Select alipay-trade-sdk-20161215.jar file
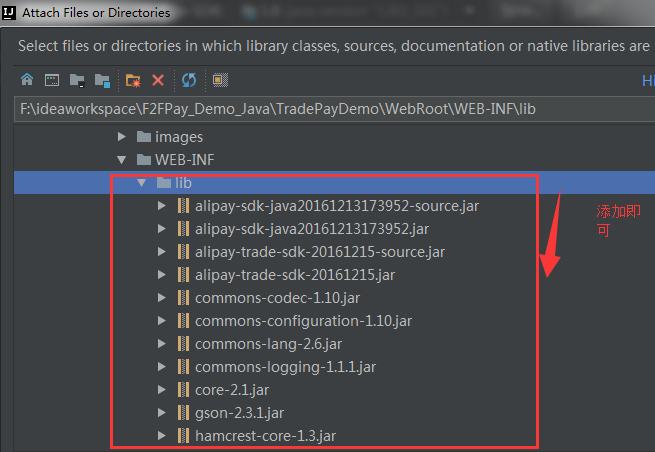 [x=295, y=275]
